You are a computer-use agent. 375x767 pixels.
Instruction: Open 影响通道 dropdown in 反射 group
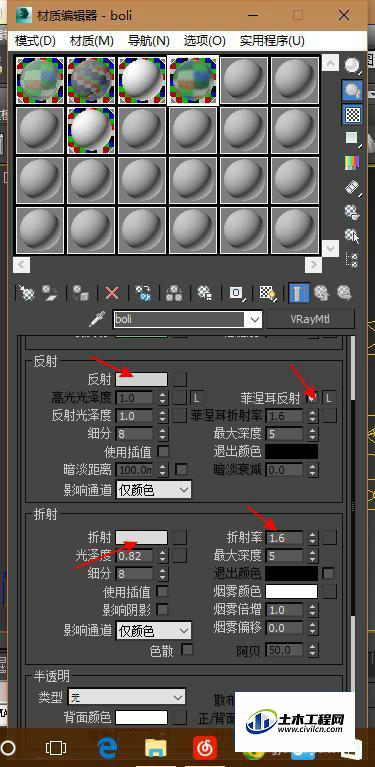154,489
